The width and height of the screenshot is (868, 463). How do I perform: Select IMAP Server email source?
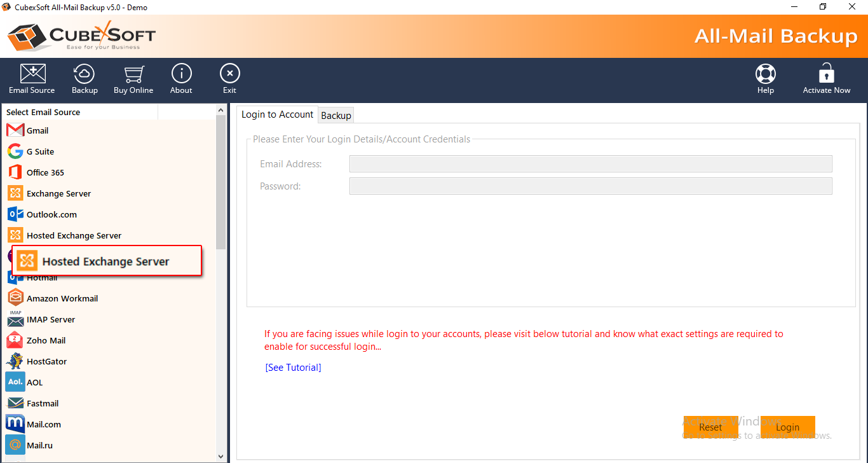(50, 319)
